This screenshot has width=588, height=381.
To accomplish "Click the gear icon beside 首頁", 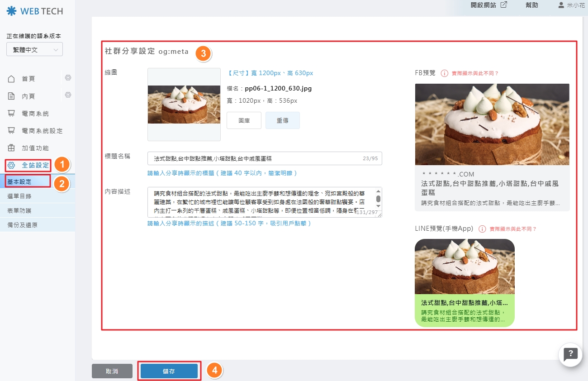I will tap(68, 78).
